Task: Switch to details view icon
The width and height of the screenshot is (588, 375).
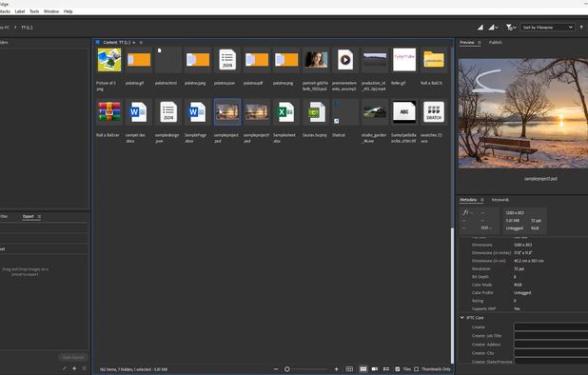Action: click(x=375, y=369)
